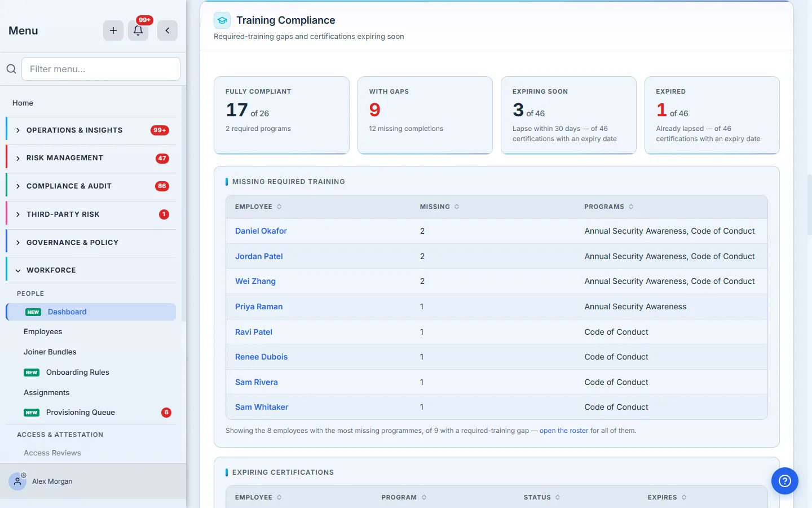Viewport: 812px width, 508px height.
Task: Open Wei Zhang's employee link
Action: point(255,281)
